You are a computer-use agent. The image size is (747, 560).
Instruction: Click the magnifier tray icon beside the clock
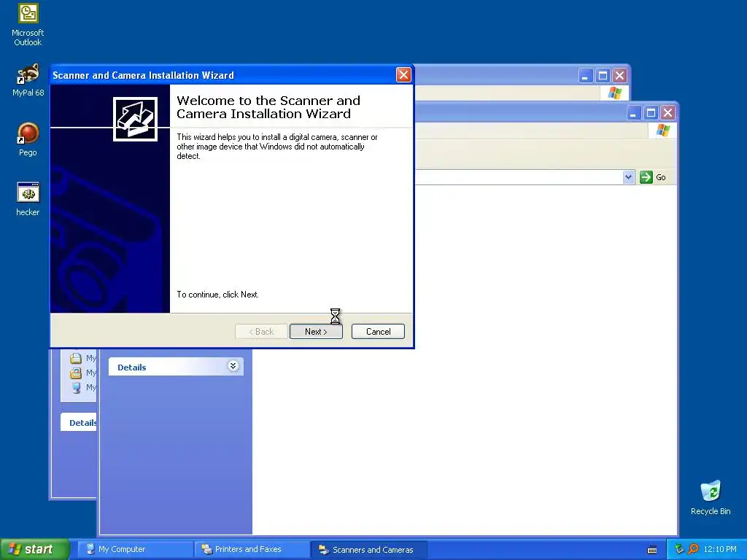(693, 549)
